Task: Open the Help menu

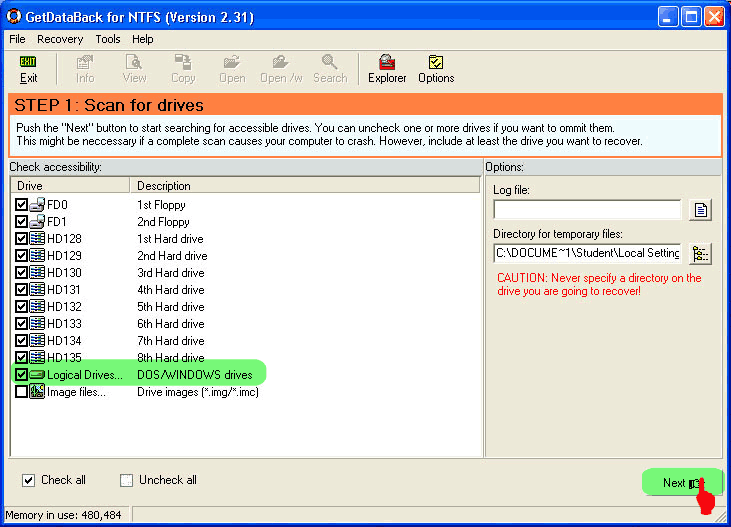Action: coord(143,39)
